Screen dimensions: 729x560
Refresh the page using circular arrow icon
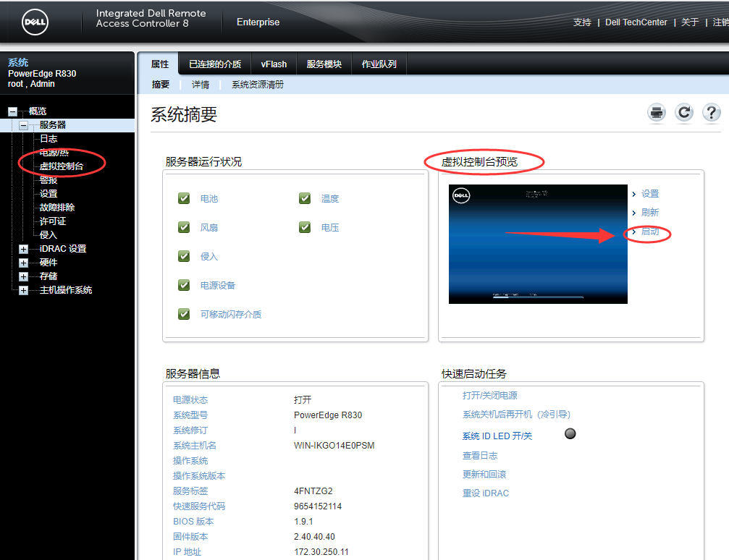click(x=684, y=112)
